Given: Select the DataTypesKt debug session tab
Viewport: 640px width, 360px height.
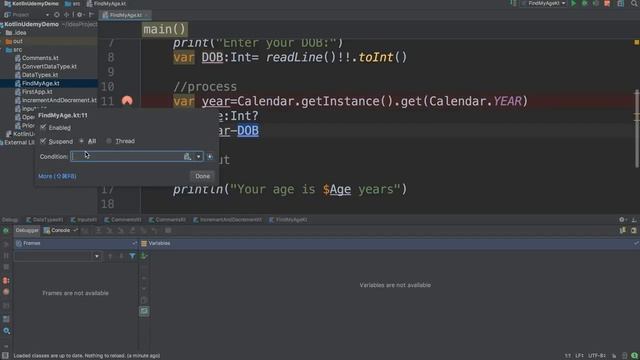Looking at the screenshot, I should (44, 220).
